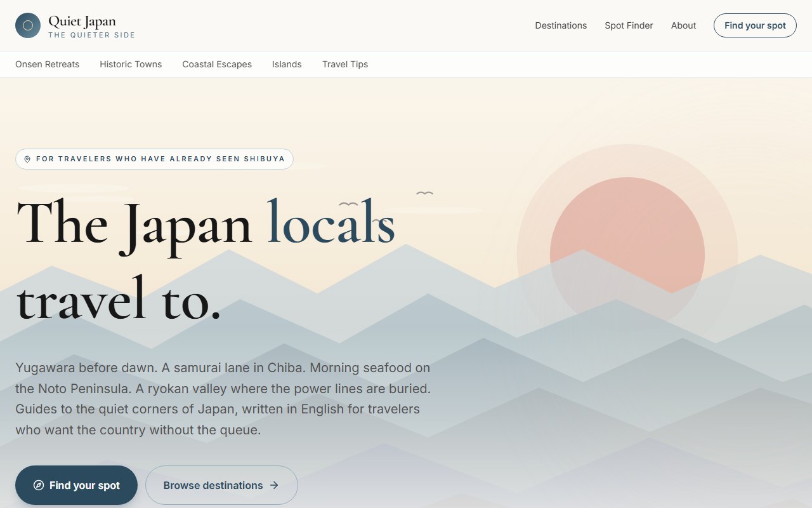Click the arrow icon beside Browse destinations
Screen dimensions: 812x508
274,485
